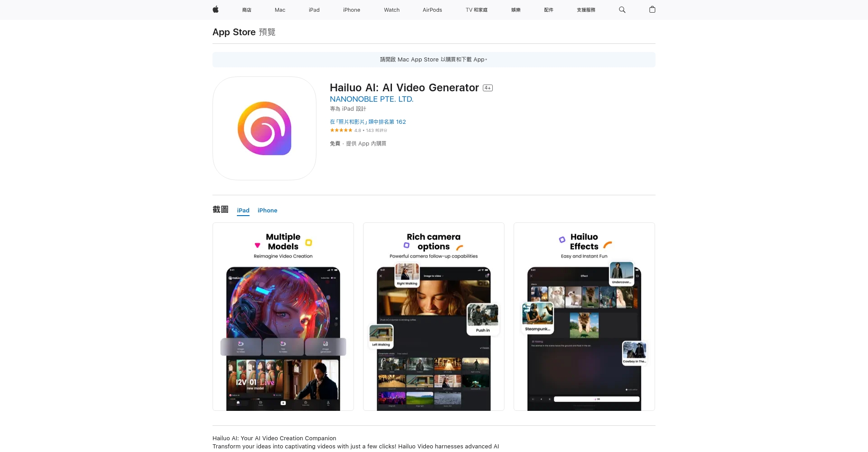868x452 pixels.
Task: Click the 截圖 section heading
Action: pyautogui.click(x=221, y=210)
